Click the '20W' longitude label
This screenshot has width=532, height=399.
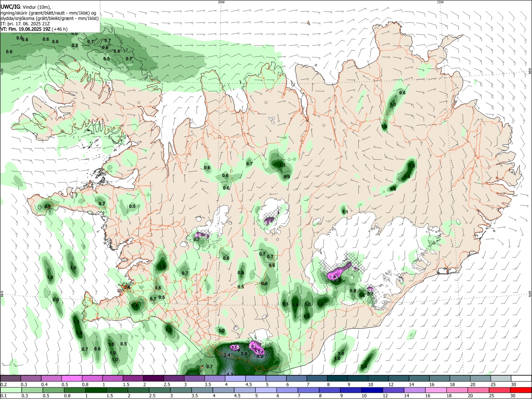click(221, 2)
